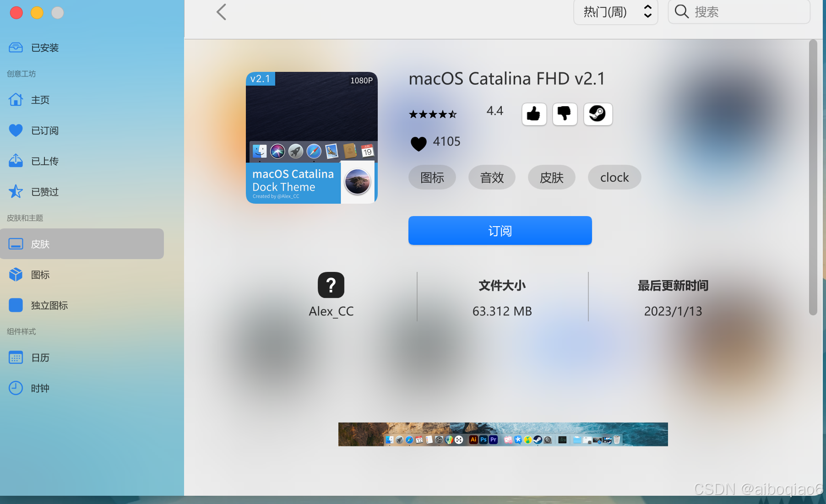Go back with the left chevron arrow

(x=222, y=12)
